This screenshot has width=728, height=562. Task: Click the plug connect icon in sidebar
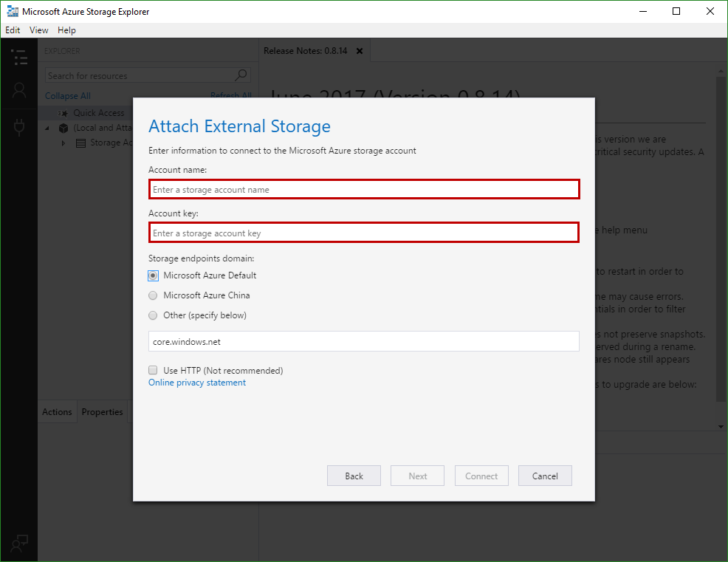19,127
